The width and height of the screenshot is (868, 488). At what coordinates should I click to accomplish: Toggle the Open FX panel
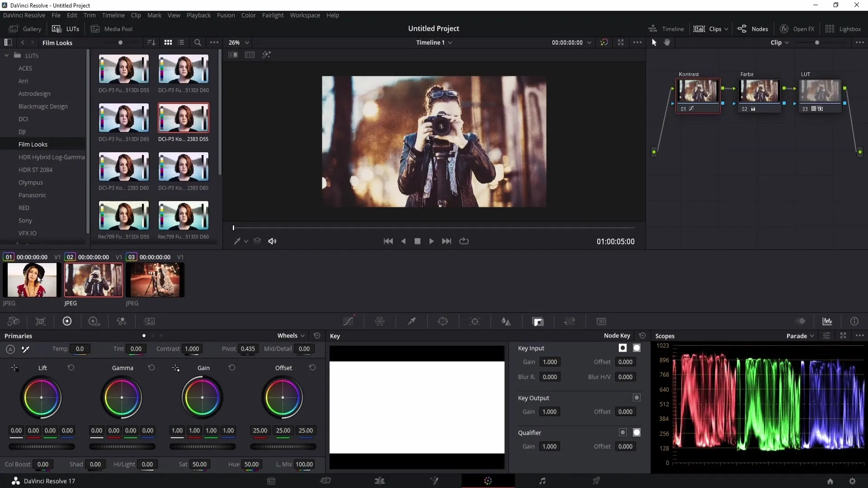coord(797,29)
